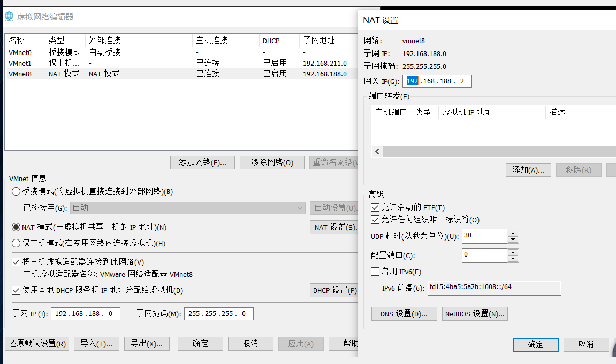This screenshot has width=616, height=364.
Task: Click 帮助 button in Virtual Network Editor
Action: tap(344, 344)
